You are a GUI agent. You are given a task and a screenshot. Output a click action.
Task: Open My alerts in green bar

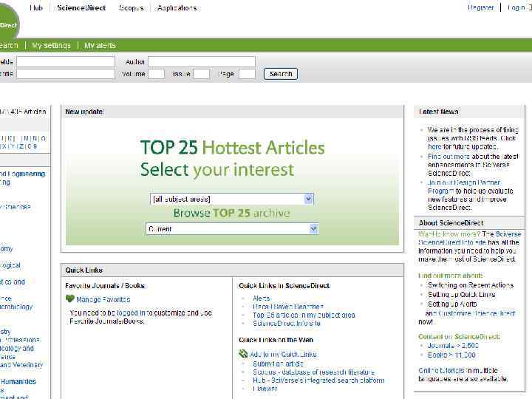100,45
